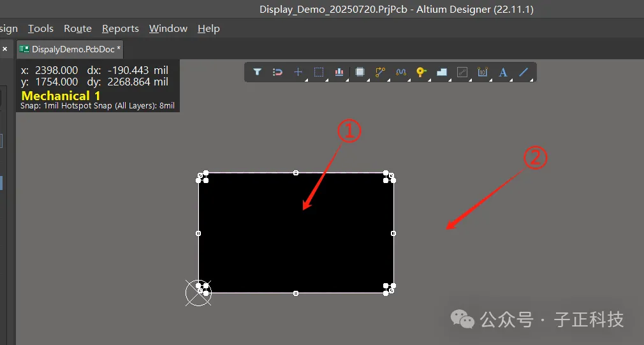Viewport: 644px width, 345px height.
Task: Select the Move Objects cross tool
Action: click(298, 72)
